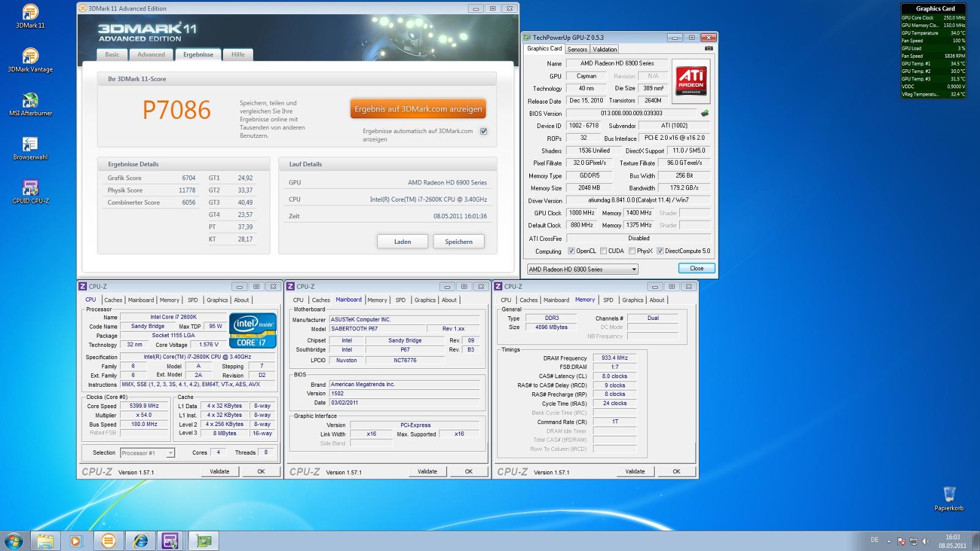The image size is (980, 551).
Task: Click the Laden button
Action: click(x=402, y=241)
